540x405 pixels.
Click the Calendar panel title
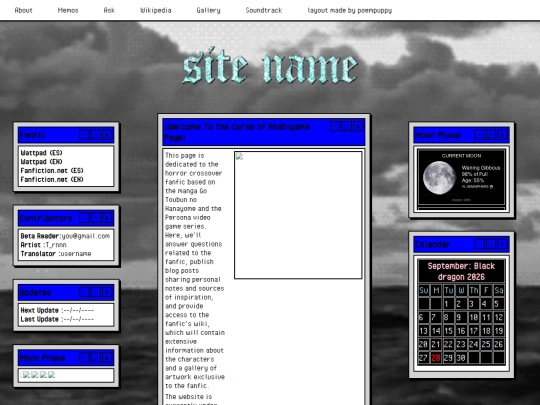point(433,244)
